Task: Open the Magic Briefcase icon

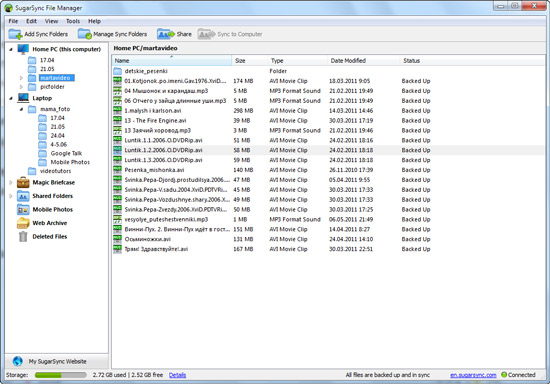Action: (23, 182)
